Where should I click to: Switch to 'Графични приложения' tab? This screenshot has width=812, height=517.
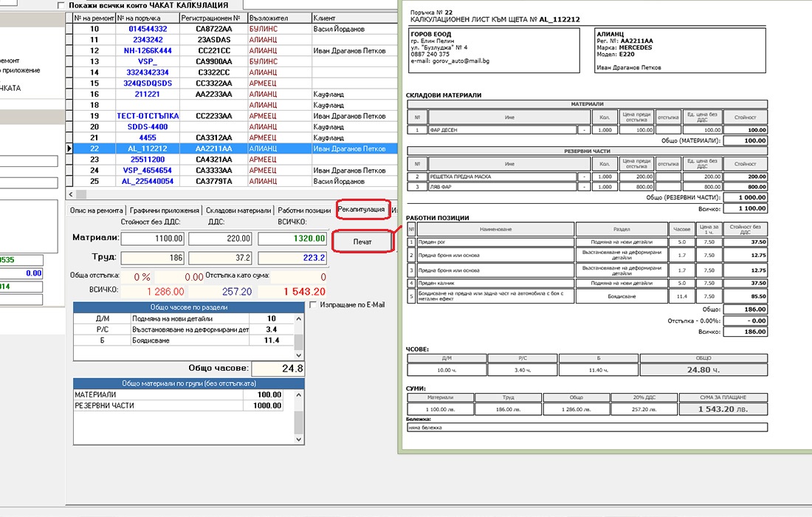pos(164,210)
